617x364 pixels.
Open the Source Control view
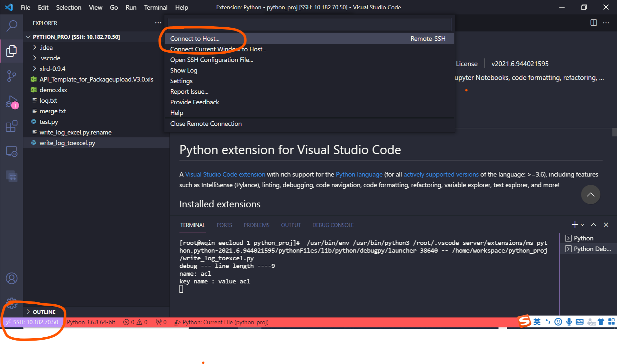click(12, 76)
